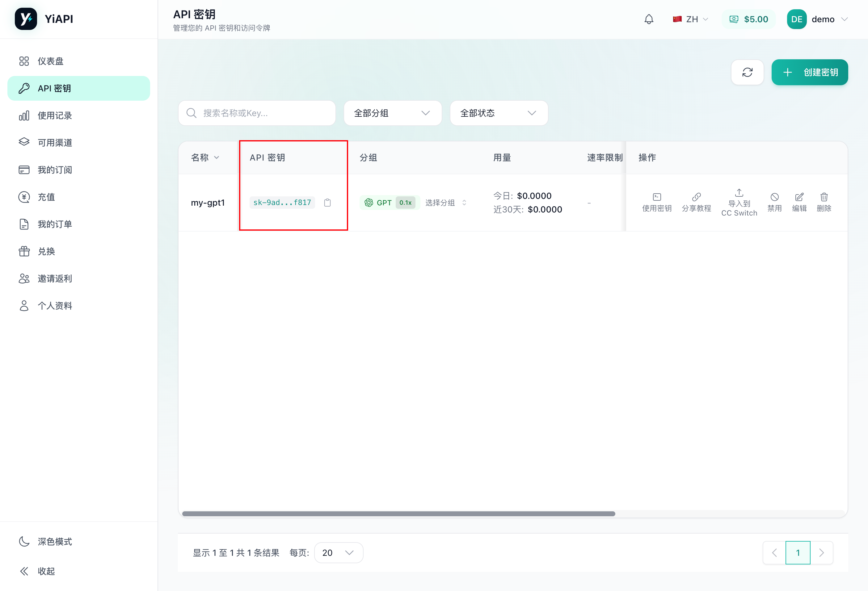Open 我的订单 in sidebar
Image resolution: width=868 pixels, height=591 pixels.
point(78,224)
